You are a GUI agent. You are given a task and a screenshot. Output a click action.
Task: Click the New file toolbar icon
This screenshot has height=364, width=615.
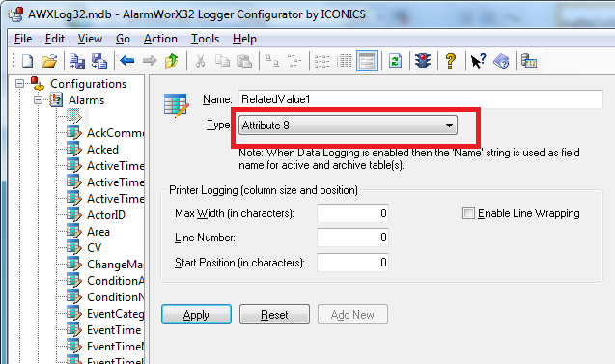27,61
